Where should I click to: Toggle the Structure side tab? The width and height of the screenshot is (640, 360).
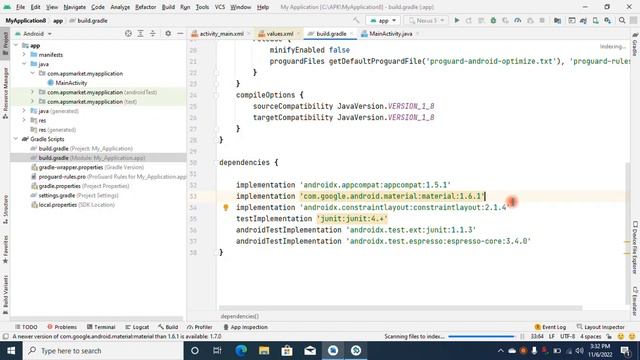tap(5, 209)
